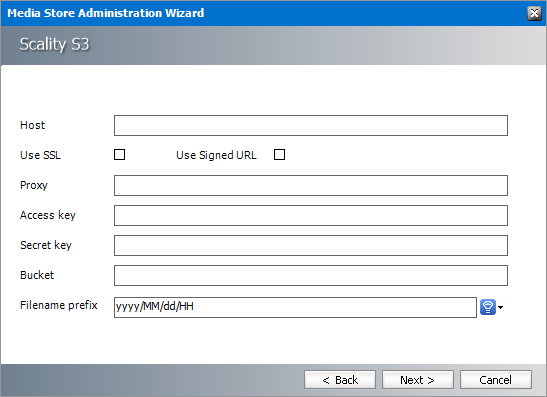Open the filename prefix hint lightbulb icon

coord(488,307)
